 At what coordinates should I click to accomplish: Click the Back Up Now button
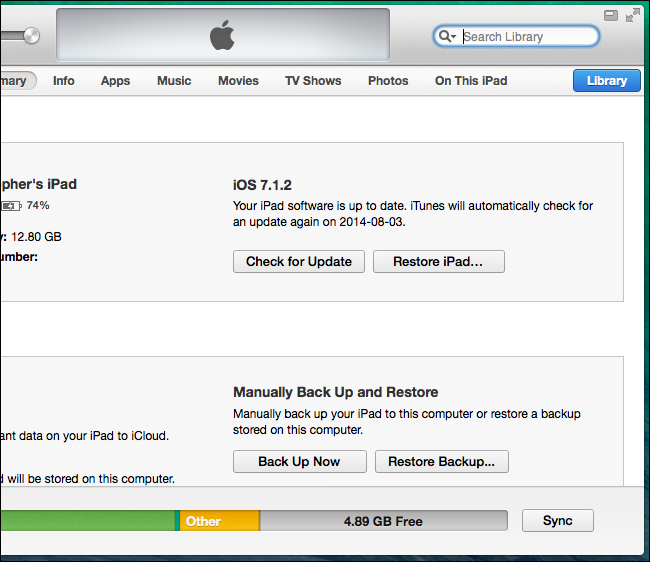300,462
